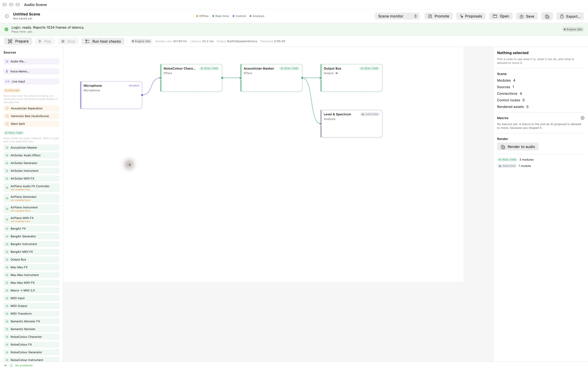
Task: Click the Play button
Action: [x=45, y=41]
